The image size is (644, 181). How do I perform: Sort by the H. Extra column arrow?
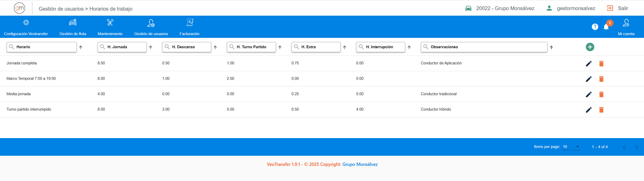tap(344, 47)
